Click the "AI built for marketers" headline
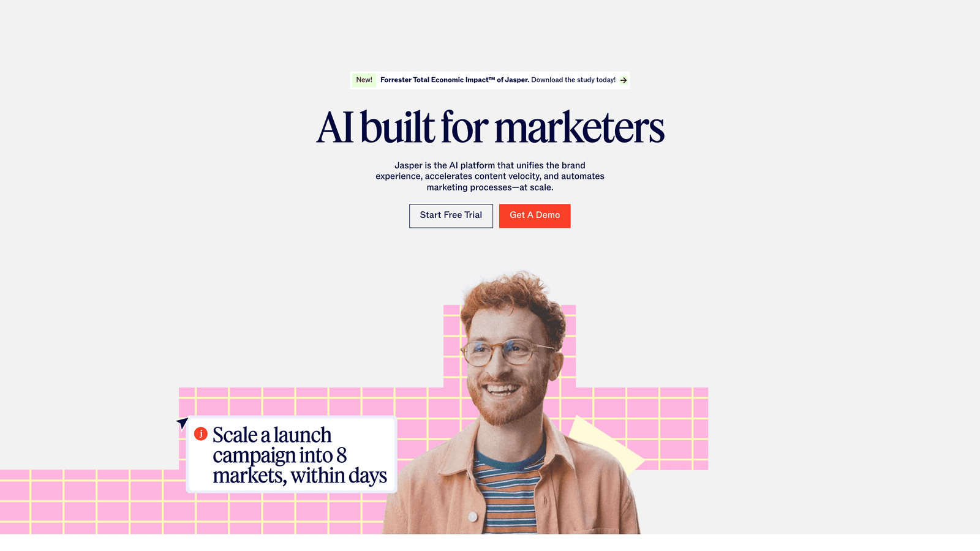This screenshot has height=551, width=980. coord(490,128)
